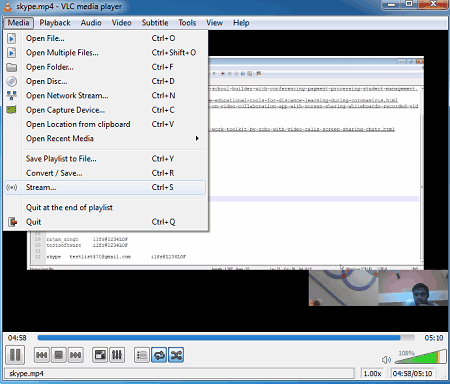Viewport: 450px width, 384px height.
Task: Open the Media menu
Action: [19, 23]
